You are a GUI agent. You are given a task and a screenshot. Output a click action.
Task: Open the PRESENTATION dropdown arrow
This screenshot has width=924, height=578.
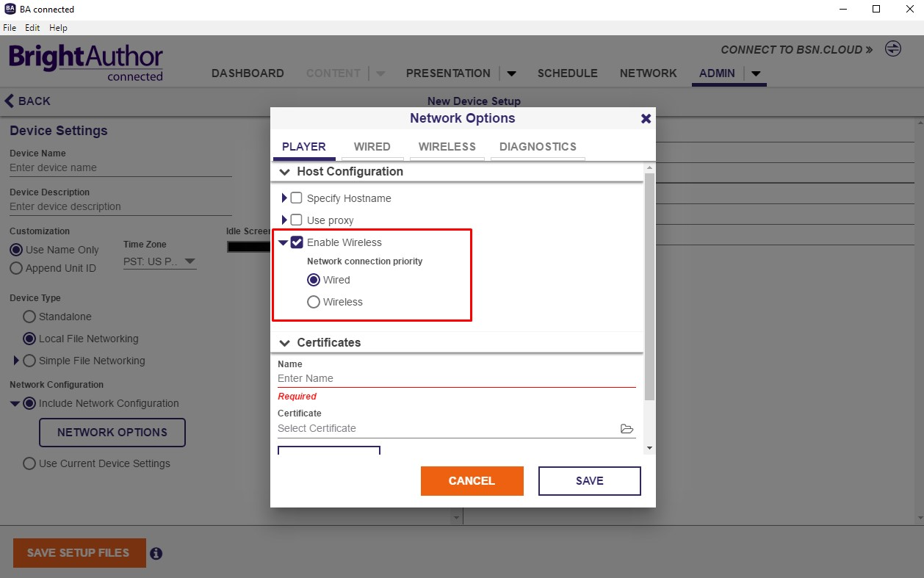[512, 73]
